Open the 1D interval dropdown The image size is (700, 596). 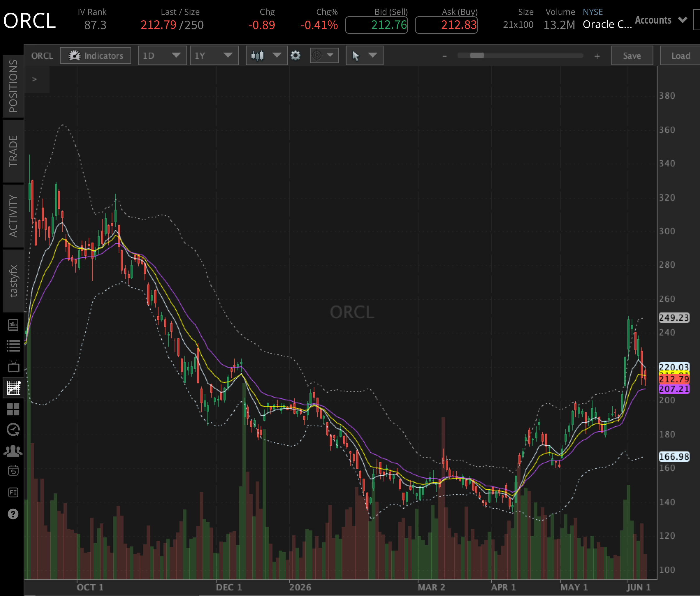point(162,55)
